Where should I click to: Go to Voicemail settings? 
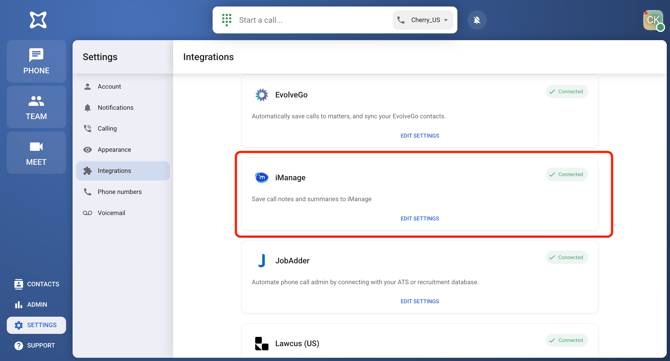click(x=123, y=213)
